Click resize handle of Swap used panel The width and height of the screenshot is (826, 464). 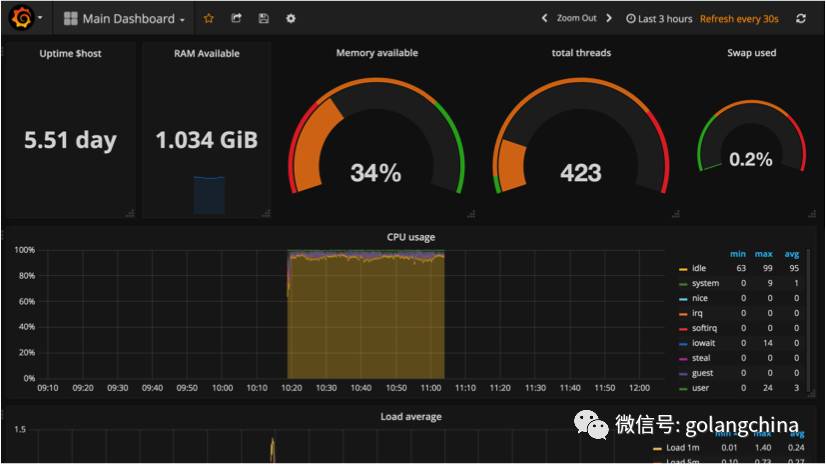click(x=812, y=213)
